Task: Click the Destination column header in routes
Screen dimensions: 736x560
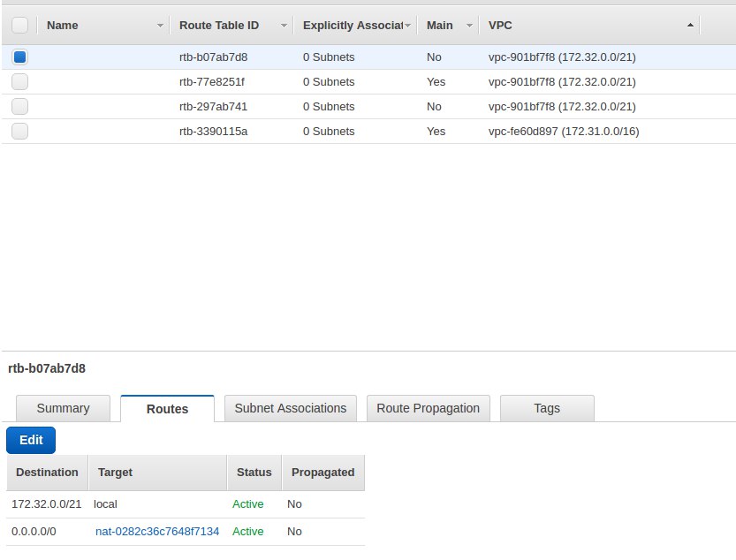Action: click(x=48, y=473)
